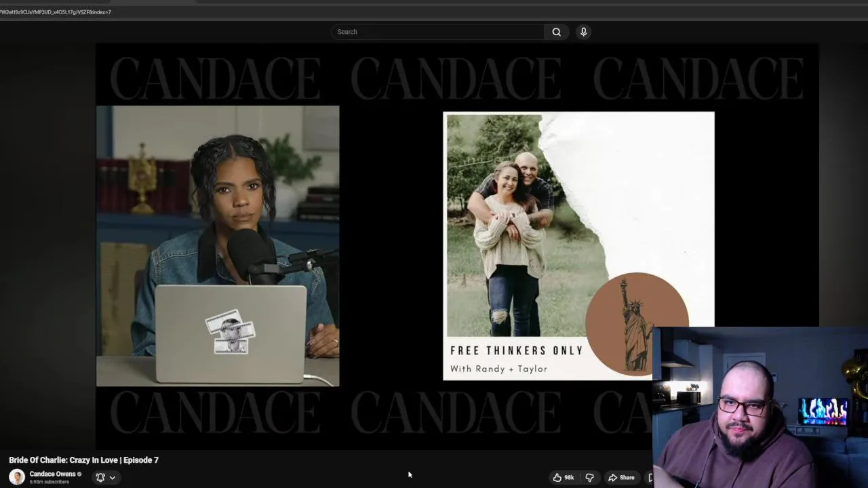Click the notification bell icon
The width and height of the screenshot is (868, 488).
100,477
